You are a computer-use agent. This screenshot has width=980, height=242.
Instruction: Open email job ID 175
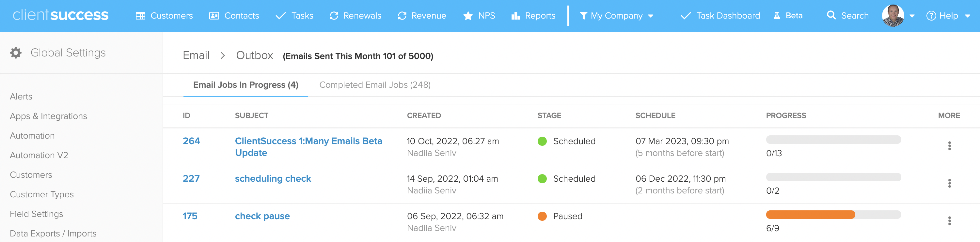[x=190, y=217]
